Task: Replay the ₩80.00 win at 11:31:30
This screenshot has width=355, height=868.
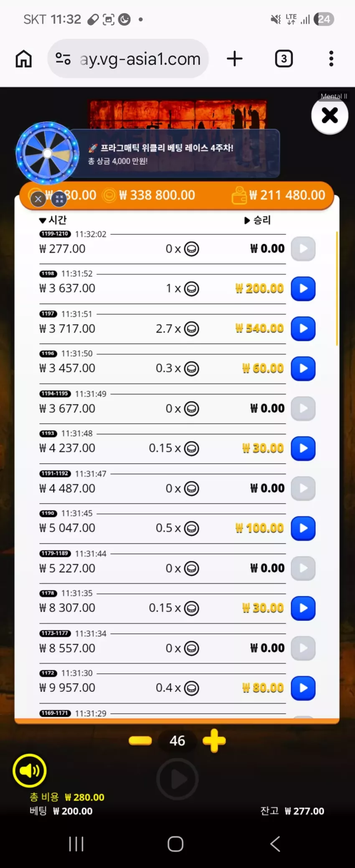Action: click(x=303, y=688)
